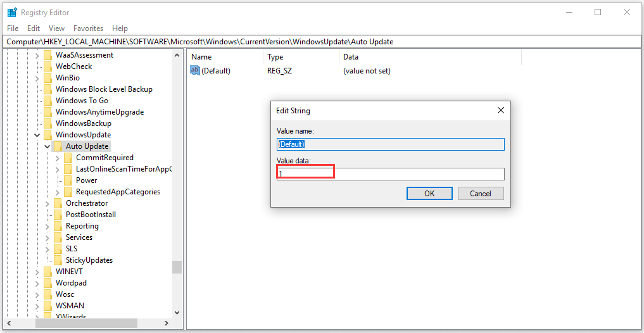This screenshot has width=644, height=333.
Task: Close the Edit String dialog
Action: [x=500, y=110]
